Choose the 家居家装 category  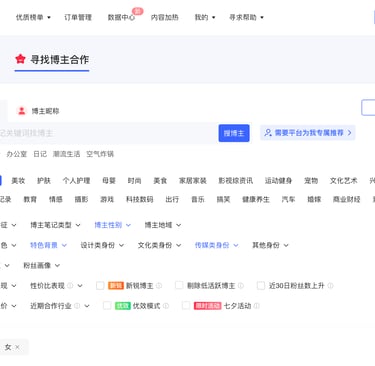click(x=193, y=181)
